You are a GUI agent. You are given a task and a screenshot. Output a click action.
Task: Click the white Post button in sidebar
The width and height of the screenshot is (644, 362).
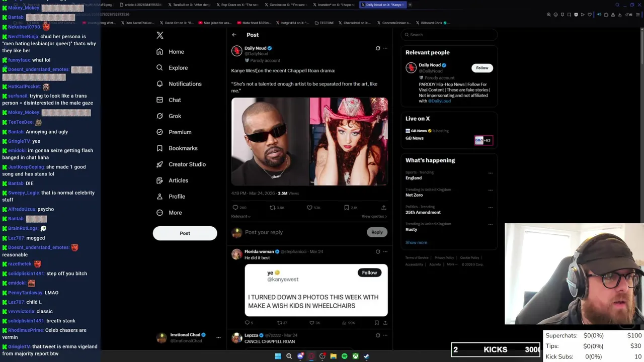click(x=185, y=233)
